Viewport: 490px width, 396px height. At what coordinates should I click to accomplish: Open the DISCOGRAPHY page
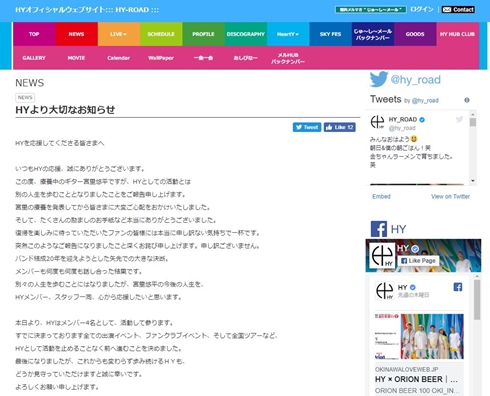click(246, 34)
